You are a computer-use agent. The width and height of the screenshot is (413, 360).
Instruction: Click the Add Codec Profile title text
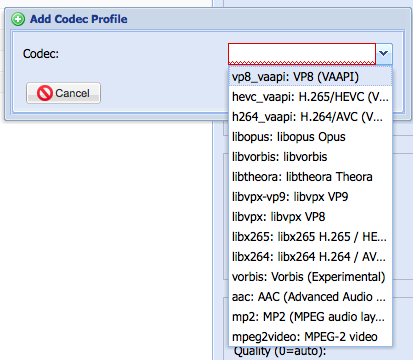coord(79,19)
